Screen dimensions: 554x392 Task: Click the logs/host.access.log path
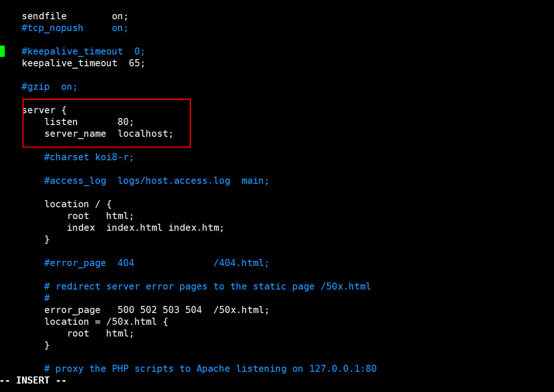pyautogui.click(x=174, y=180)
